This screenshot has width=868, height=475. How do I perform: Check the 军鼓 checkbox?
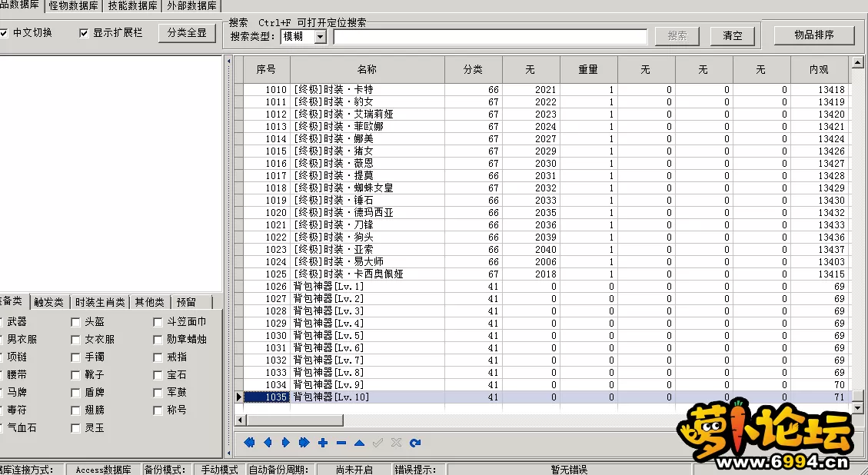coord(158,393)
